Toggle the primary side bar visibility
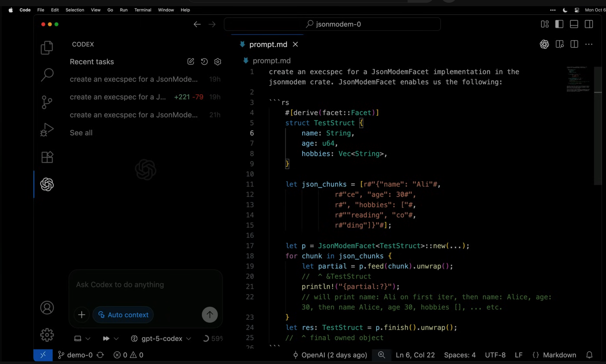 point(559,24)
